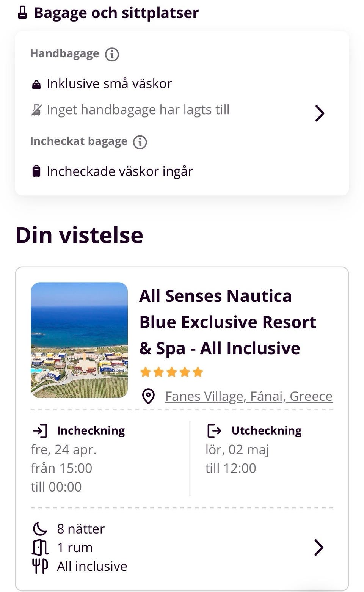Click the fork and knife meal icon
This screenshot has height=592, width=364.
[x=40, y=566]
